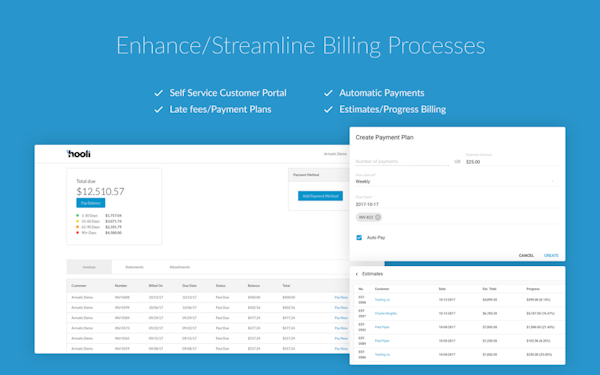Image resolution: width=600 pixels, height=375 pixels.
Task: Remove the INV-822 invoice chip
Action: pos(378,217)
